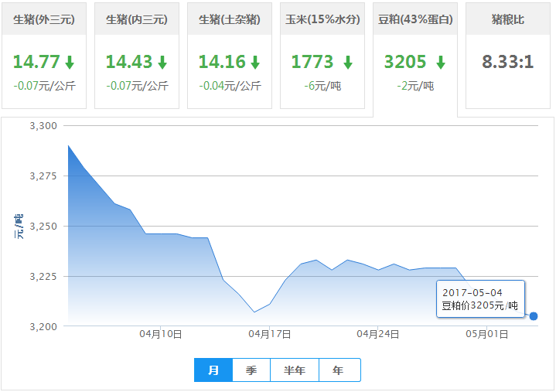Image resolution: width=556 pixels, height=392 pixels.
Task: Click the 3,300 y-axis label
Action: pos(43,126)
